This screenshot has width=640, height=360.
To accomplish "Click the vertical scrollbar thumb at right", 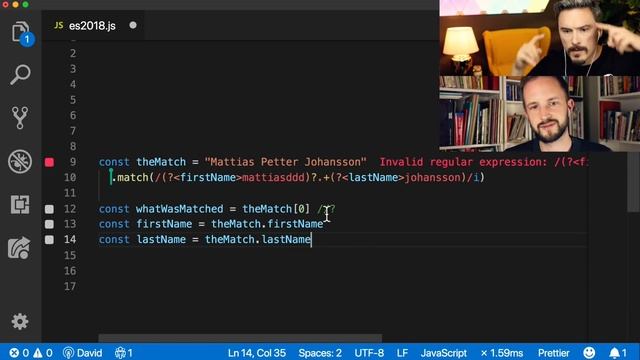I will coord(633,182).
